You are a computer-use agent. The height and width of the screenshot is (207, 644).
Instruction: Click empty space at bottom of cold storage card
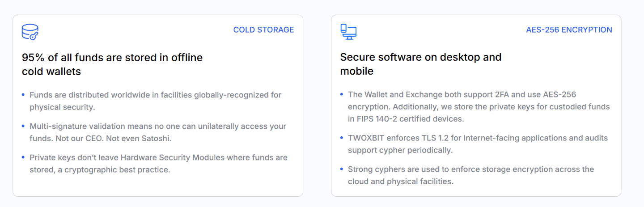[157, 186]
